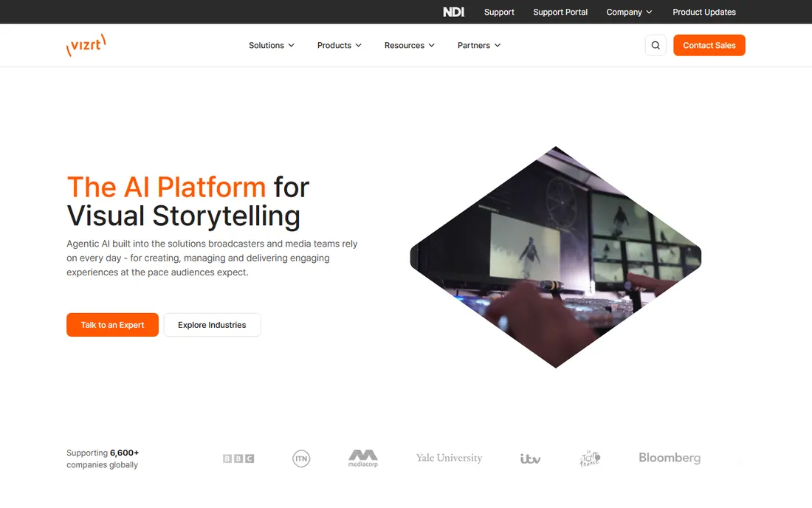812x508 pixels.
Task: Open the Support link
Action: tap(499, 12)
